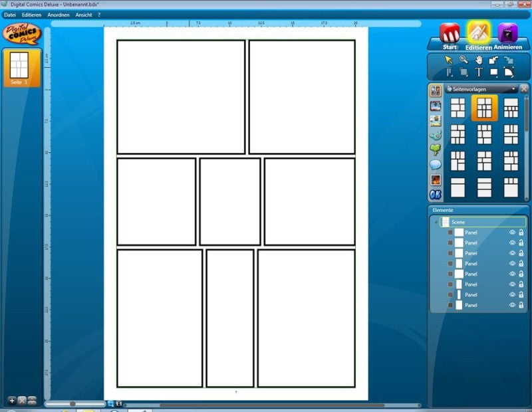Image resolution: width=532 pixels, height=412 pixels.
Task: Choose the two-row page template at bottom left
Action: (x=458, y=187)
